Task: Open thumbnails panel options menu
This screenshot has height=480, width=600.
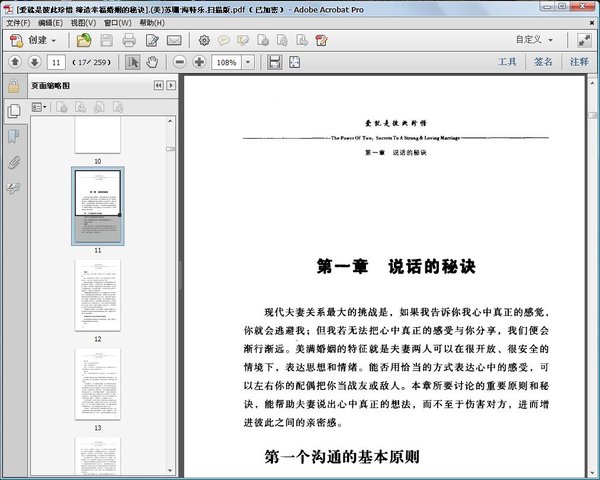Action: pyautogui.click(x=39, y=107)
